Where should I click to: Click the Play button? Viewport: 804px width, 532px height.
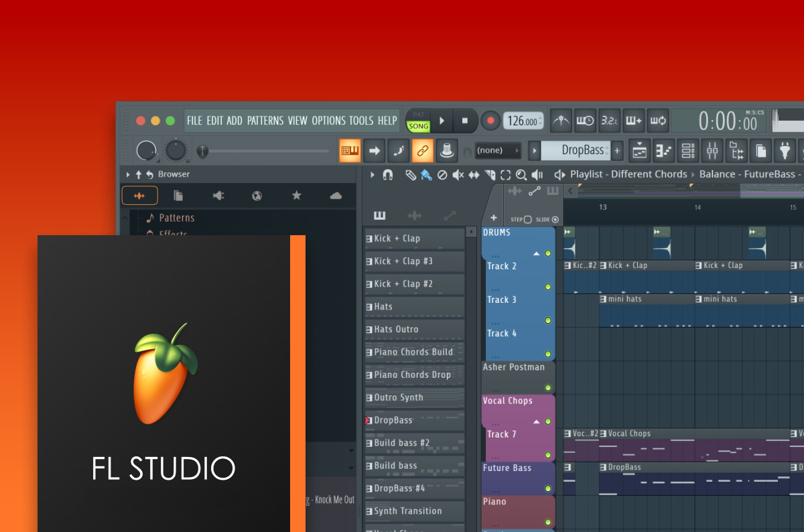[x=442, y=121]
